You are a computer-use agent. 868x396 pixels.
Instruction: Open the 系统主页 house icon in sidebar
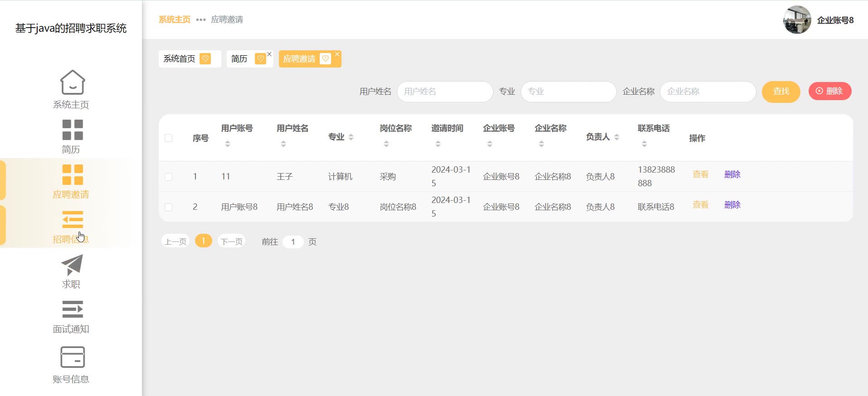click(72, 82)
